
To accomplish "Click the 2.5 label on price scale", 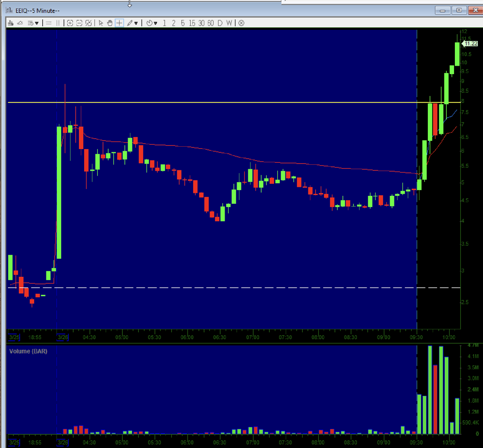I will [465, 302].
